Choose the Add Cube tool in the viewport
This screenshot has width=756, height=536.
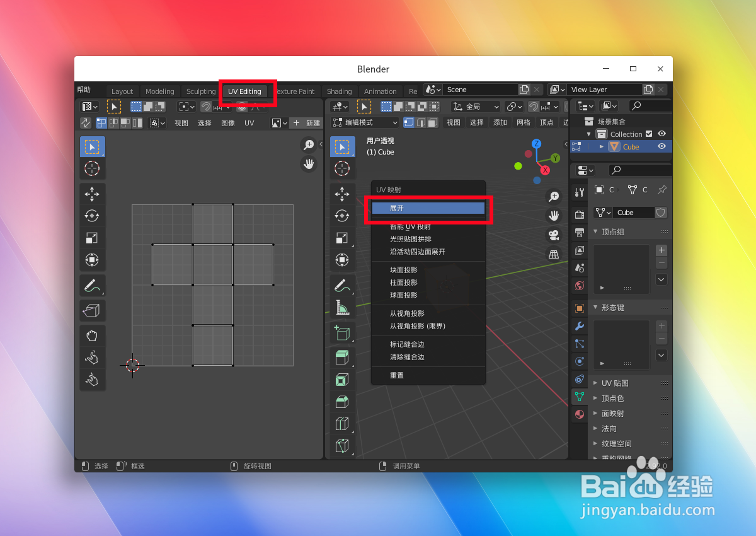tap(342, 333)
